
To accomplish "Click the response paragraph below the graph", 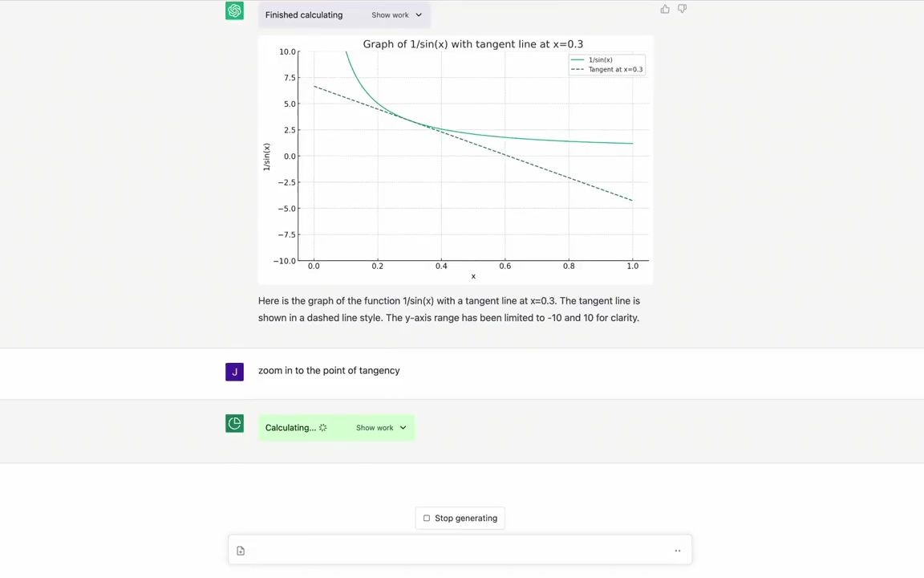I will tap(448, 309).
